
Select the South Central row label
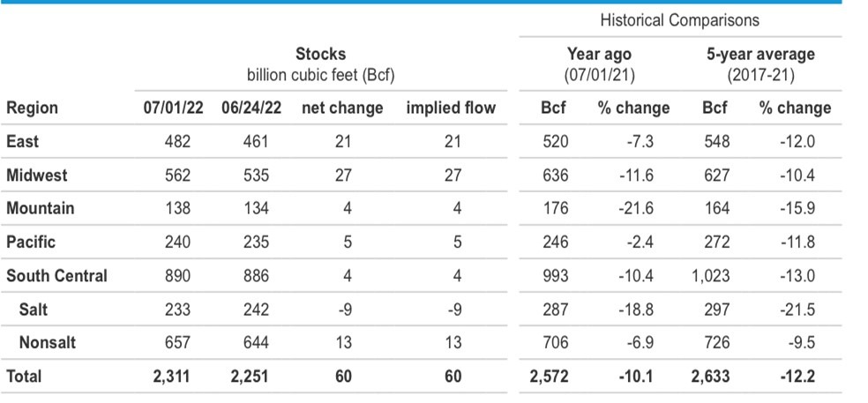coord(56,276)
